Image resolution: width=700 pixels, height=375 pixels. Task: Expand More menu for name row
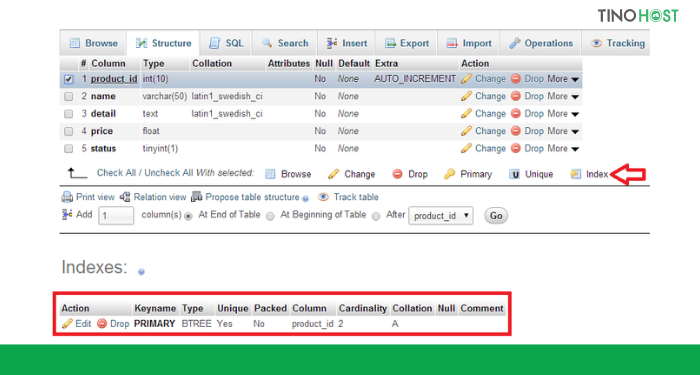[x=563, y=96]
